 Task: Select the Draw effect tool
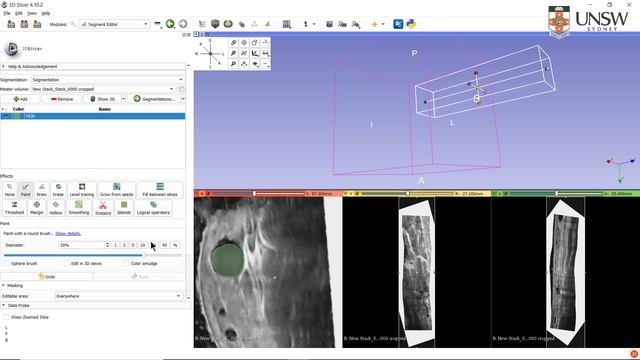pos(42,190)
